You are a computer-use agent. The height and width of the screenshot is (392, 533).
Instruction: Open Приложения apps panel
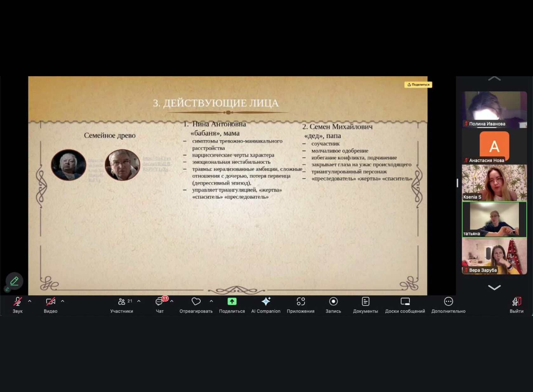coord(301,305)
